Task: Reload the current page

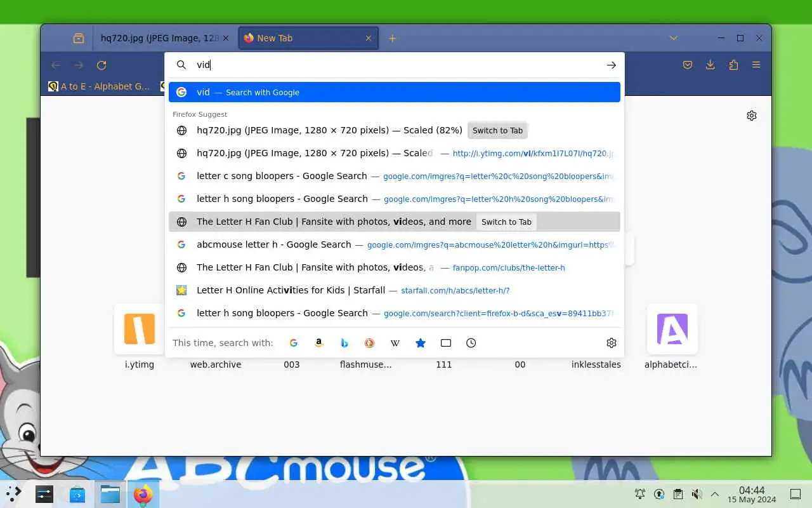Action: [x=101, y=65]
